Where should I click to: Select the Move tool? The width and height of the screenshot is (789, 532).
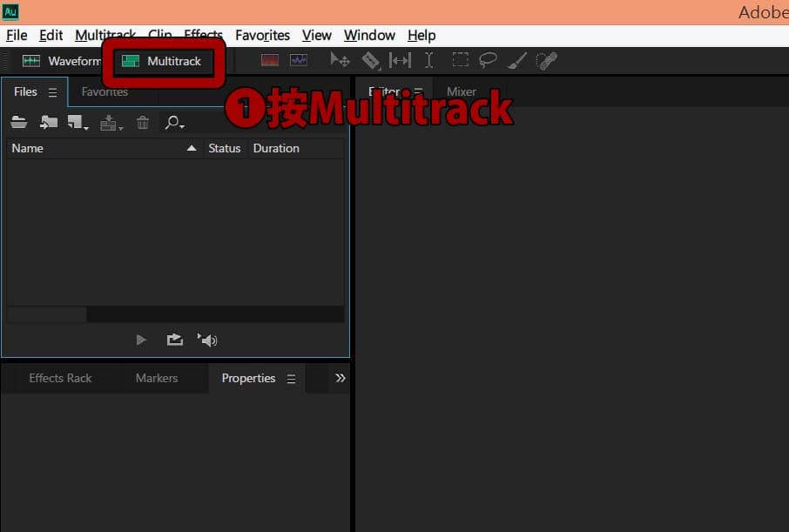[x=340, y=60]
